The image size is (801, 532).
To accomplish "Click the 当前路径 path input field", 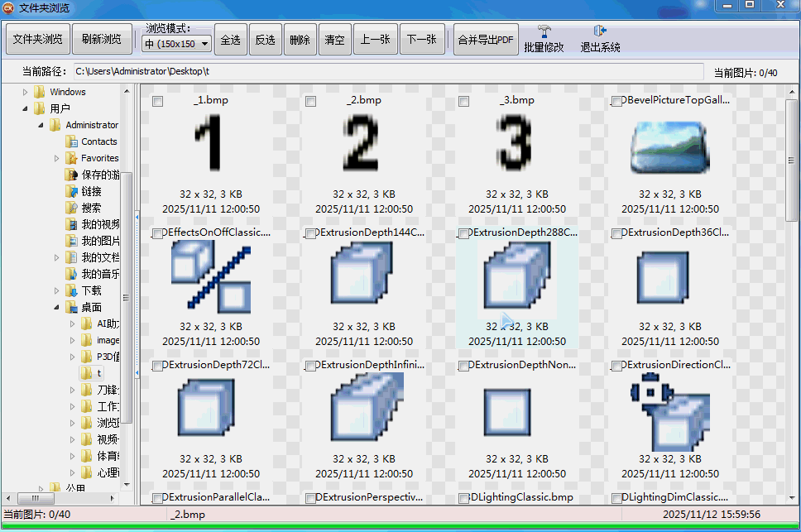I will pos(389,71).
